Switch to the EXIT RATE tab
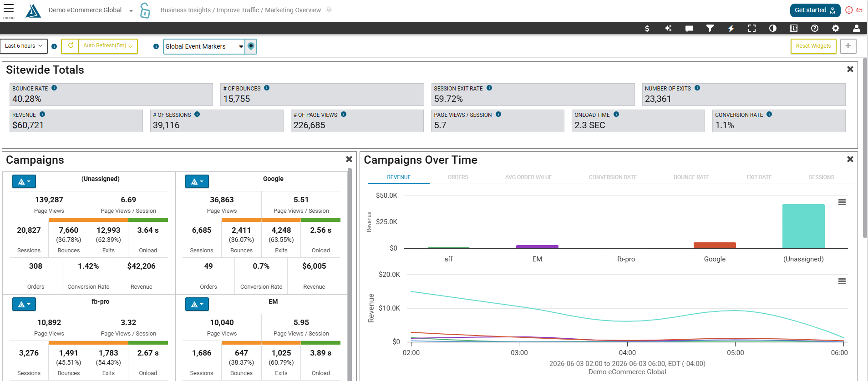The width and height of the screenshot is (868, 381). [x=759, y=177]
